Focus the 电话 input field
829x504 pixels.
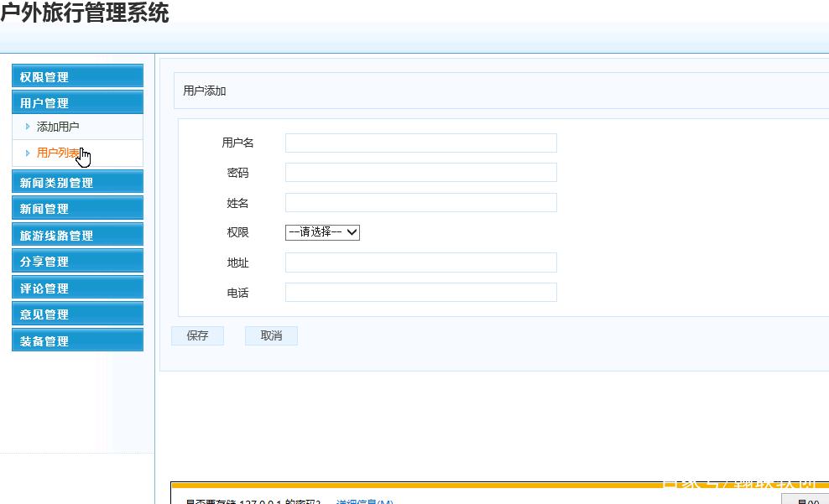[421, 292]
